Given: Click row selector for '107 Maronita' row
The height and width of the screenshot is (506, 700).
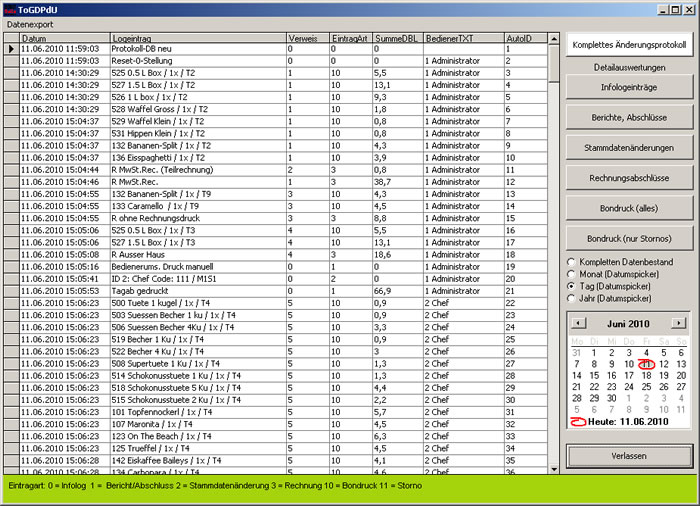Looking at the screenshot, I should (11, 424).
